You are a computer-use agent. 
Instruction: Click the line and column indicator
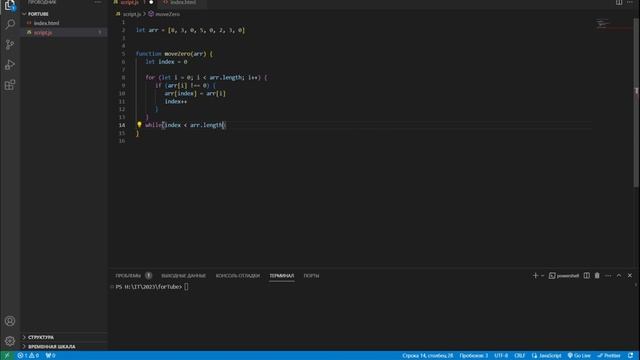(x=428, y=356)
